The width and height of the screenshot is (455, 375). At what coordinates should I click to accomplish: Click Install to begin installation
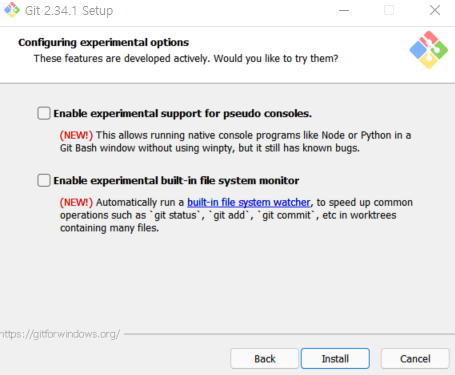(335, 359)
